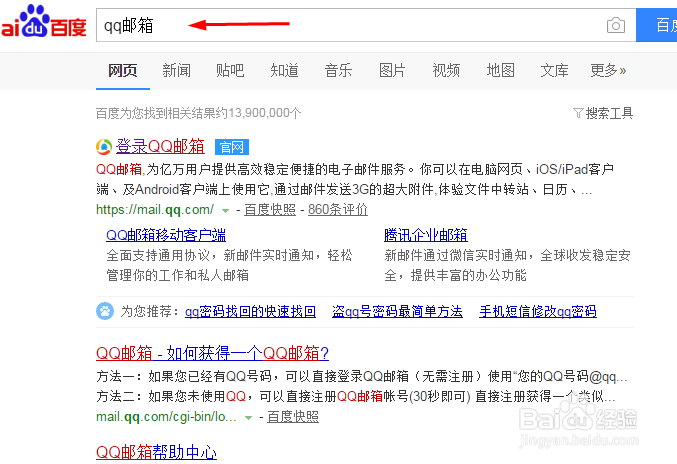Screen dimensions: 677x464
Task: Expand dropdown arrow after mail.qq.com/cgi-bin/lo...
Action: click(x=248, y=418)
